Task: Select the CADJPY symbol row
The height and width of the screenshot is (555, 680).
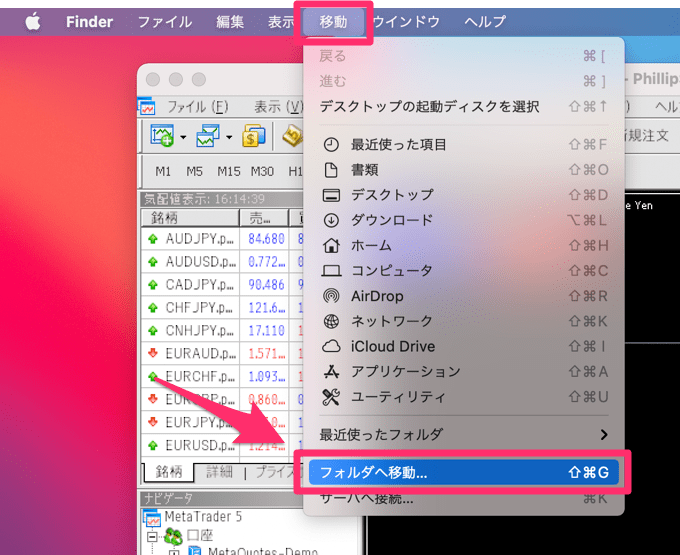Action: pos(222,285)
